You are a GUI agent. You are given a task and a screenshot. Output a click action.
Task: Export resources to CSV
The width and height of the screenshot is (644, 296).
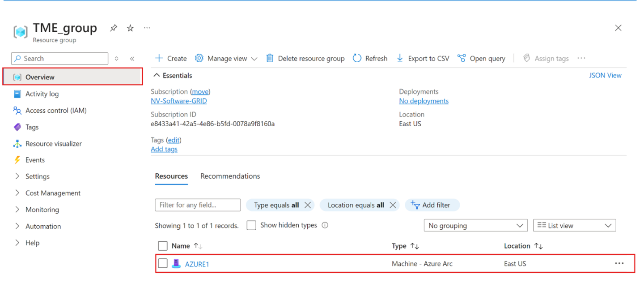click(x=423, y=58)
